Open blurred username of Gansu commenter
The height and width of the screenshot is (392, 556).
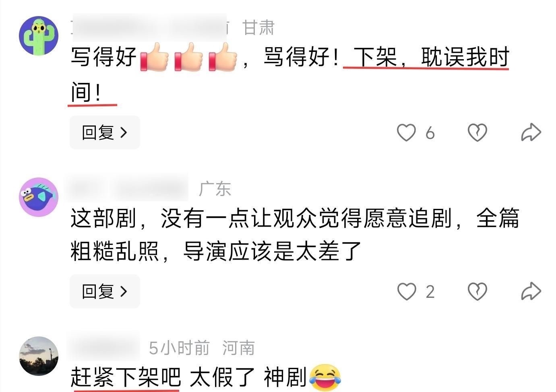150,27
